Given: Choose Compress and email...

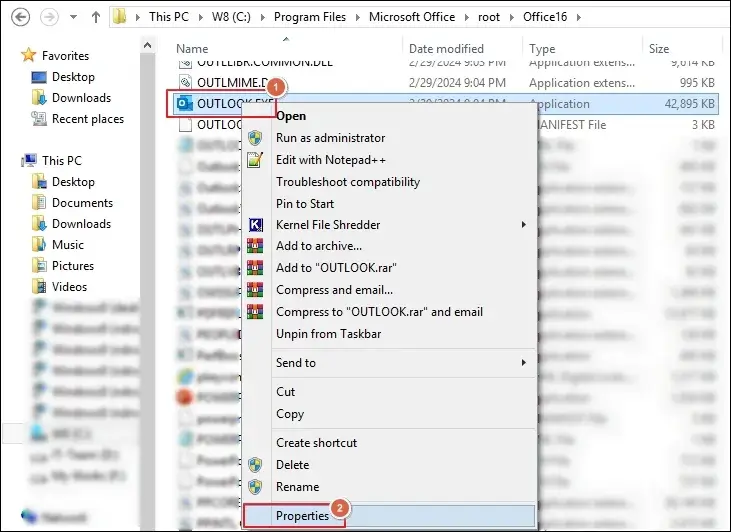Looking at the screenshot, I should point(390,290).
